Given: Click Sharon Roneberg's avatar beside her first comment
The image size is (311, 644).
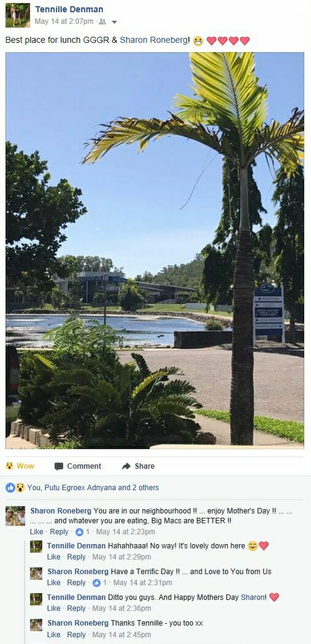Looking at the screenshot, I should click(15, 516).
